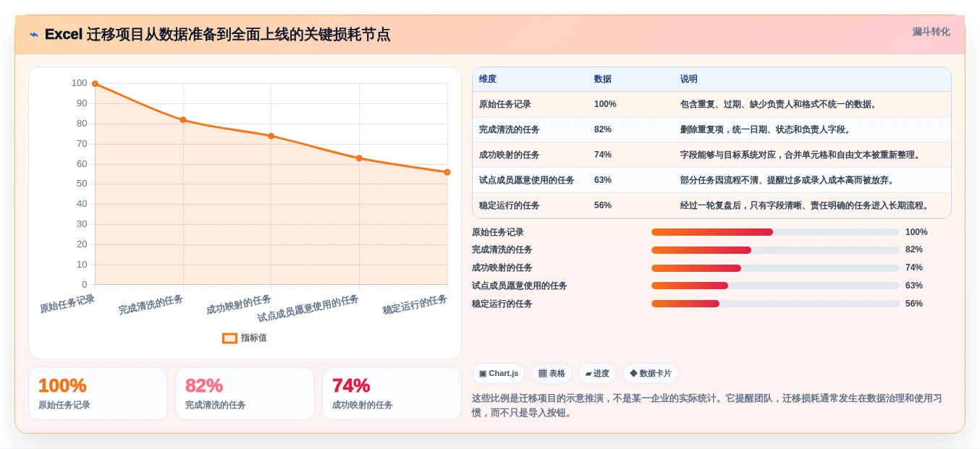Click the 原始任务记录 progress bar

[775, 232]
